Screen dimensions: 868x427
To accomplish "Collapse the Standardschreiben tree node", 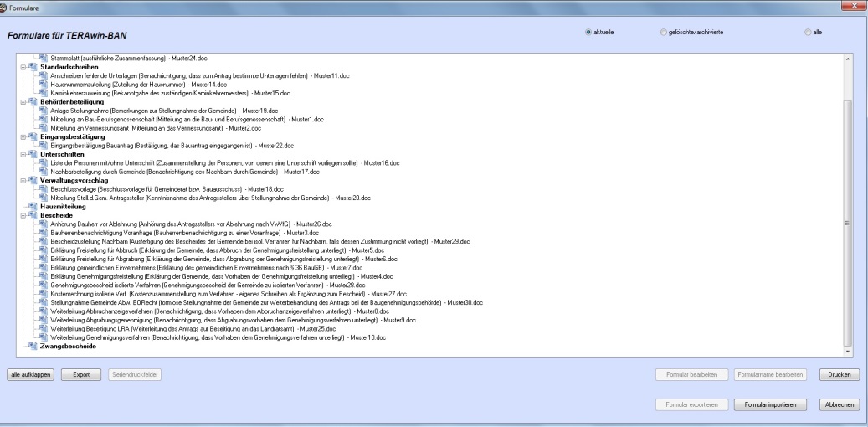I will [21, 66].
